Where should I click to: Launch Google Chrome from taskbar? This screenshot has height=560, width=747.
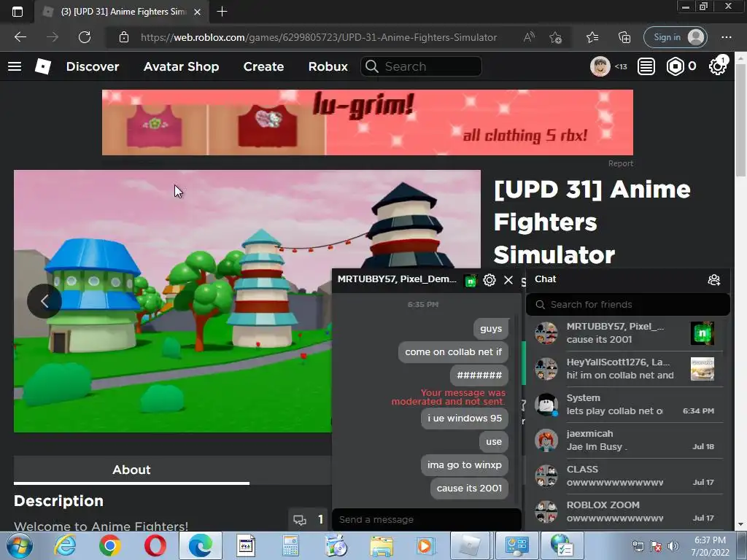pos(110,545)
